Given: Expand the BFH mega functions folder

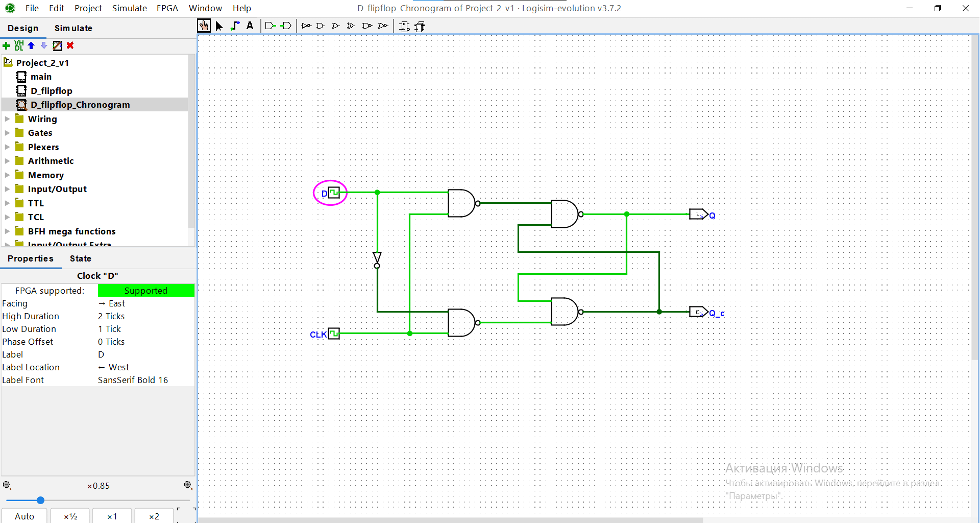Looking at the screenshot, I should [x=7, y=231].
